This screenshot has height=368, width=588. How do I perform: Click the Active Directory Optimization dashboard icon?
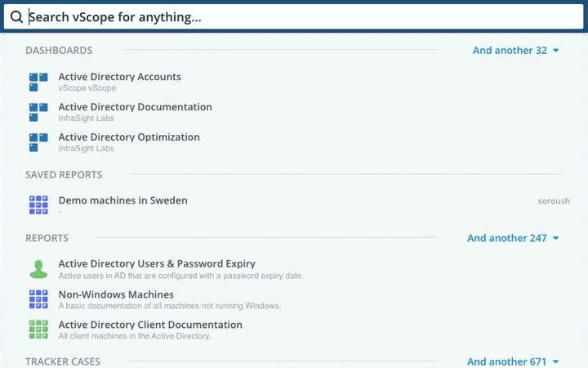[38, 142]
